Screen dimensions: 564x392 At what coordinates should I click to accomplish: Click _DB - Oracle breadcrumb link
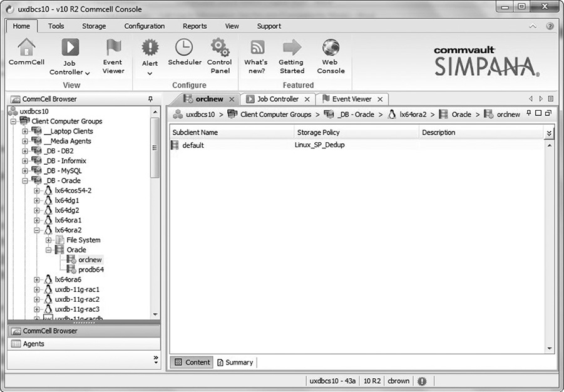pos(356,115)
